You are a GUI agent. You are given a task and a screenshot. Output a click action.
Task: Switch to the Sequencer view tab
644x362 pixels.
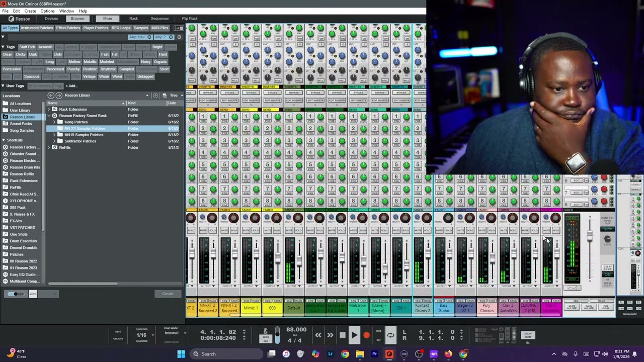[159, 19]
